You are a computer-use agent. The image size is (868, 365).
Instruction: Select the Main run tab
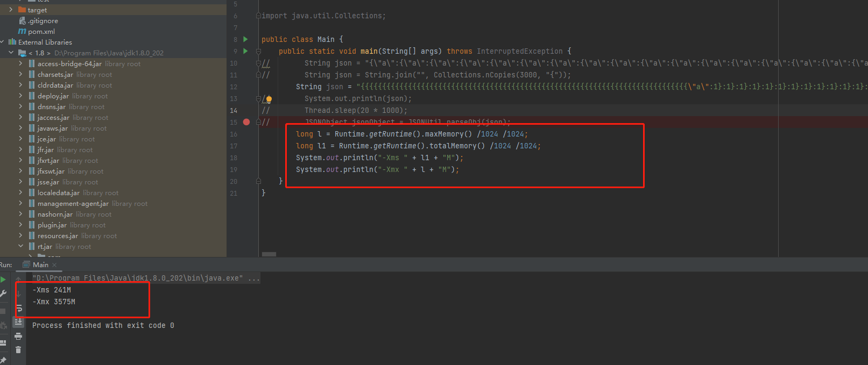pyautogui.click(x=40, y=264)
